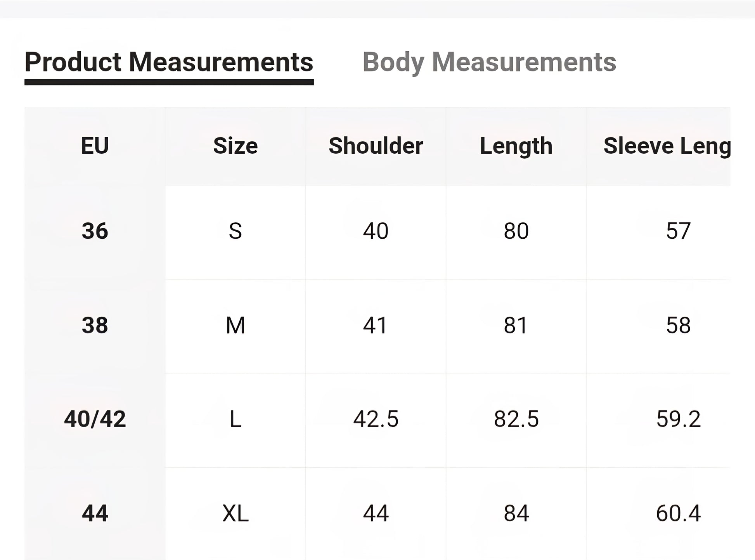
Task: Click the size XL cell
Action: [x=235, y=513]
